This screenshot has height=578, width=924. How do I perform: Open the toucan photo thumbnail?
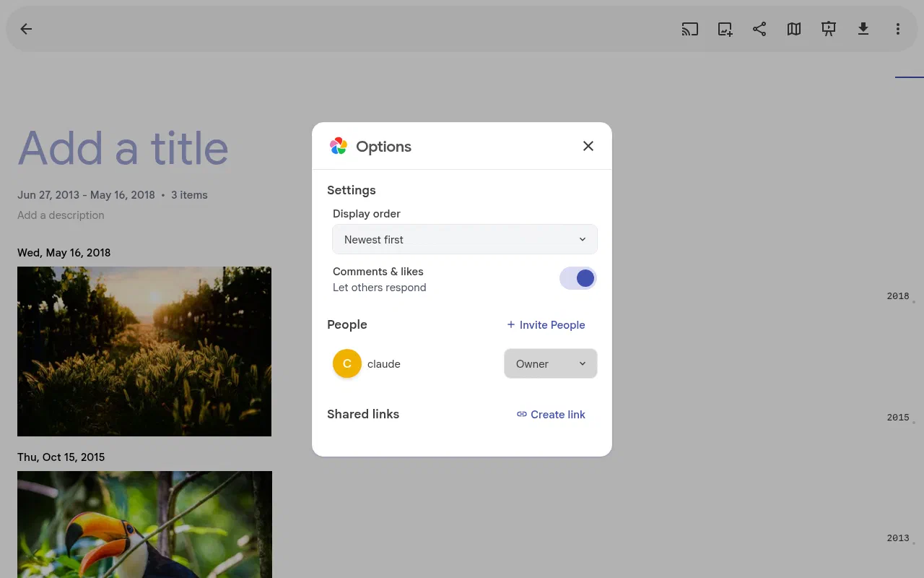tap(144, 525)
